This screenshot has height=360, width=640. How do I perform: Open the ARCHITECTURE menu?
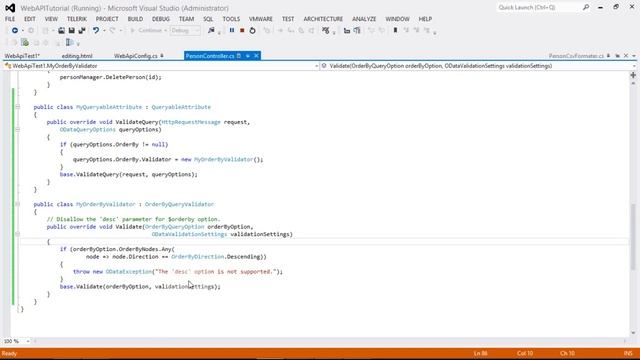(x=323, y=19)
